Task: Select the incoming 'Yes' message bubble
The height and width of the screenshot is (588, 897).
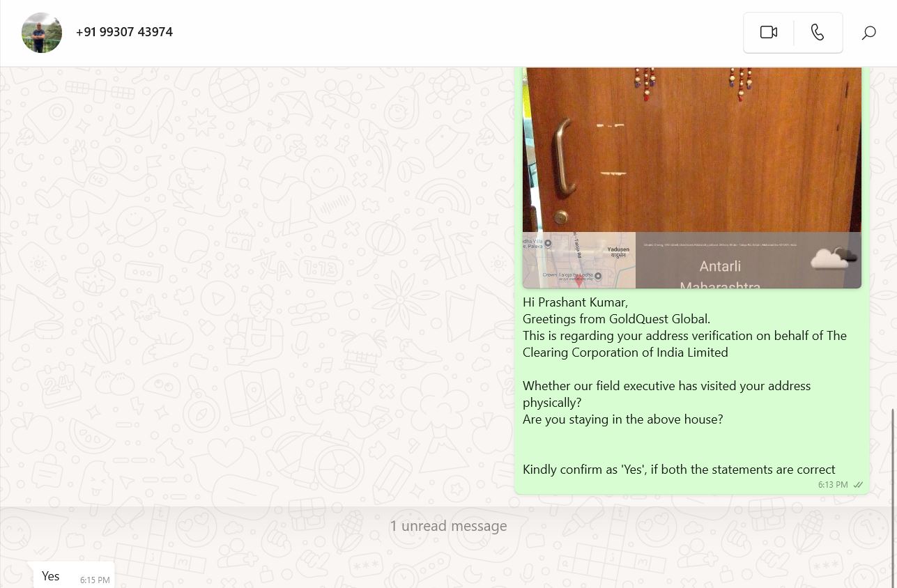Action: click(x=74, y=575)
